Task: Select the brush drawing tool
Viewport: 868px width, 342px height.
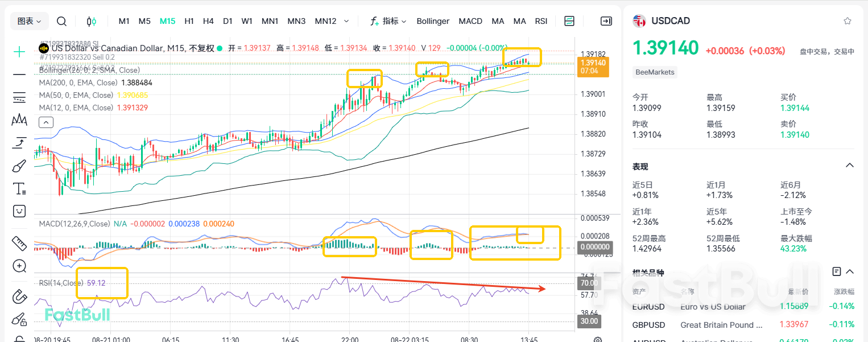Action: (19, 166)
